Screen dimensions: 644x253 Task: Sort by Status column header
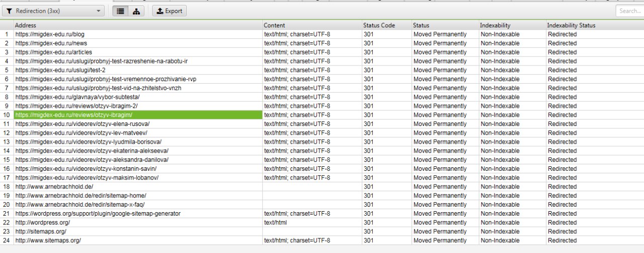click(x=445, y=25)
